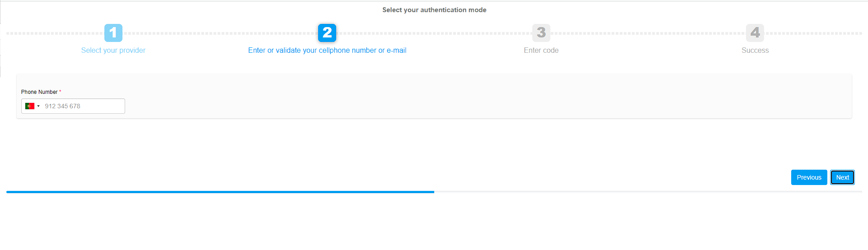This screenshot has height=250, width=868.
Task: Jump to the "Enter code" step label
Action: (x=541, y=51)
